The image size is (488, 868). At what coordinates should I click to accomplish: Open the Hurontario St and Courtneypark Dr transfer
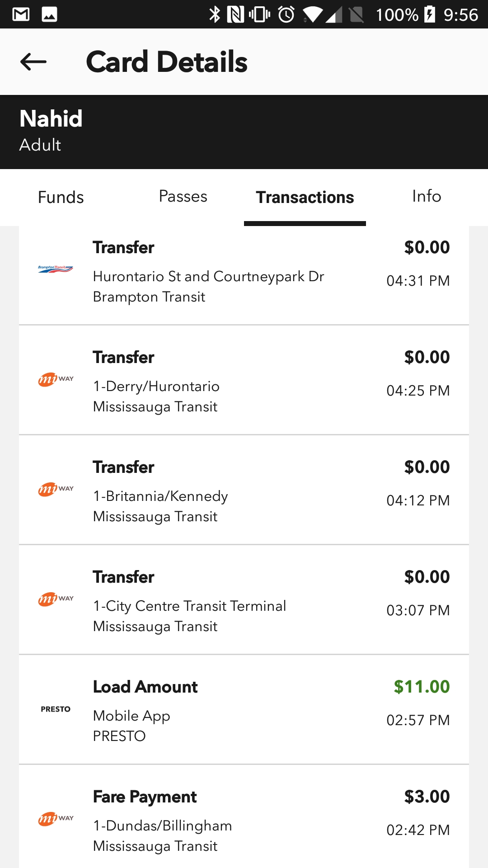[x=208, y=276]
